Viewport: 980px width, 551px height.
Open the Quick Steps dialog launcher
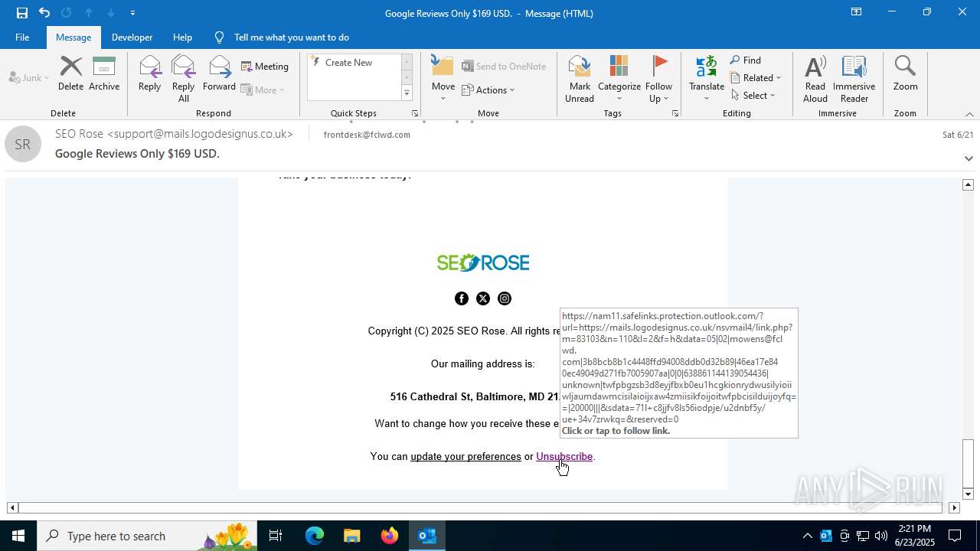pos(415,113)
